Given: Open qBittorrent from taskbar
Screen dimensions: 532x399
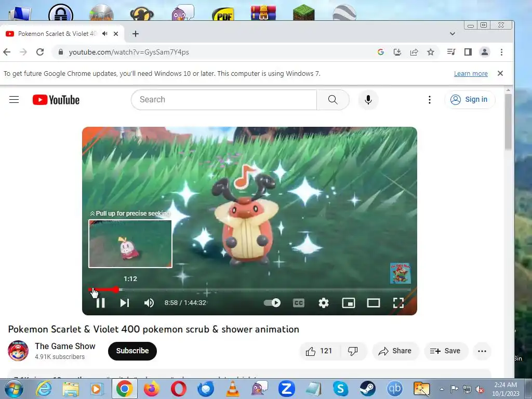Looking at the screenshot, I should pos(395,389).
